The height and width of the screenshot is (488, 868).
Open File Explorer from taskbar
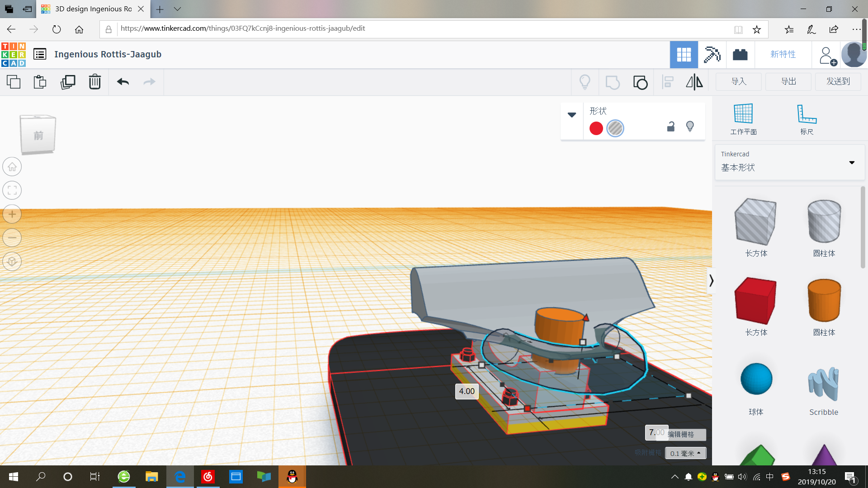tap(151, 477)
